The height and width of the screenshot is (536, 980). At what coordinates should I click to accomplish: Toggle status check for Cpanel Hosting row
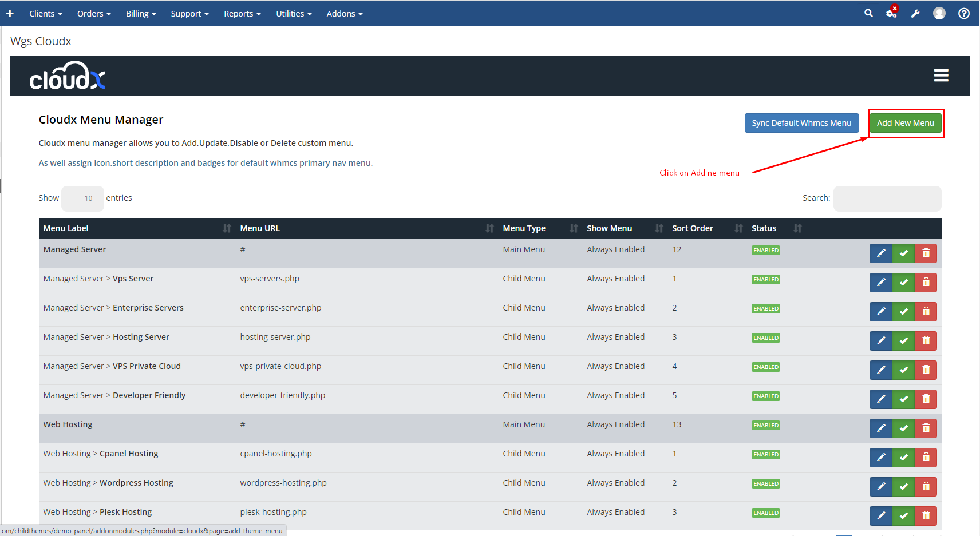903,458
